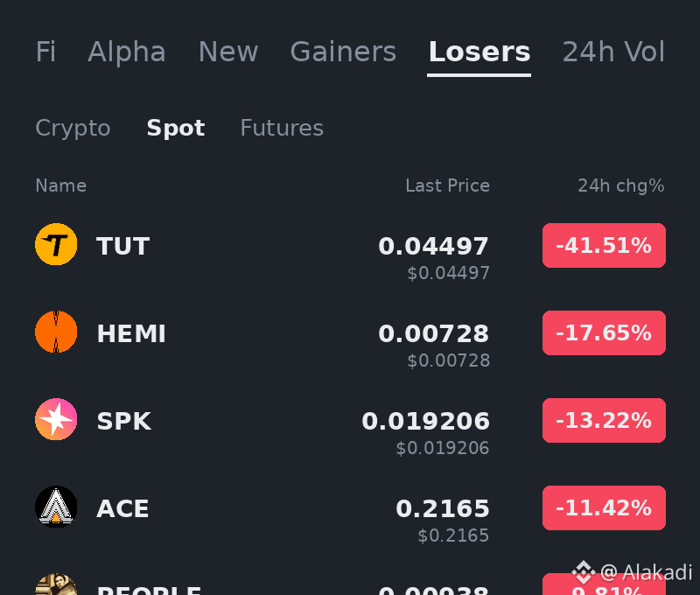
Task: Tap the PEOPLE coin icon
Action: pos(56,584)
